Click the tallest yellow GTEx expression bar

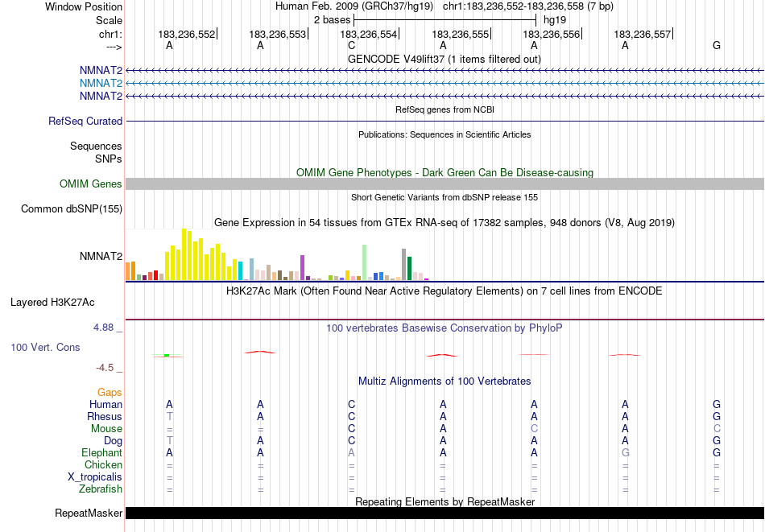pos(184,254)
